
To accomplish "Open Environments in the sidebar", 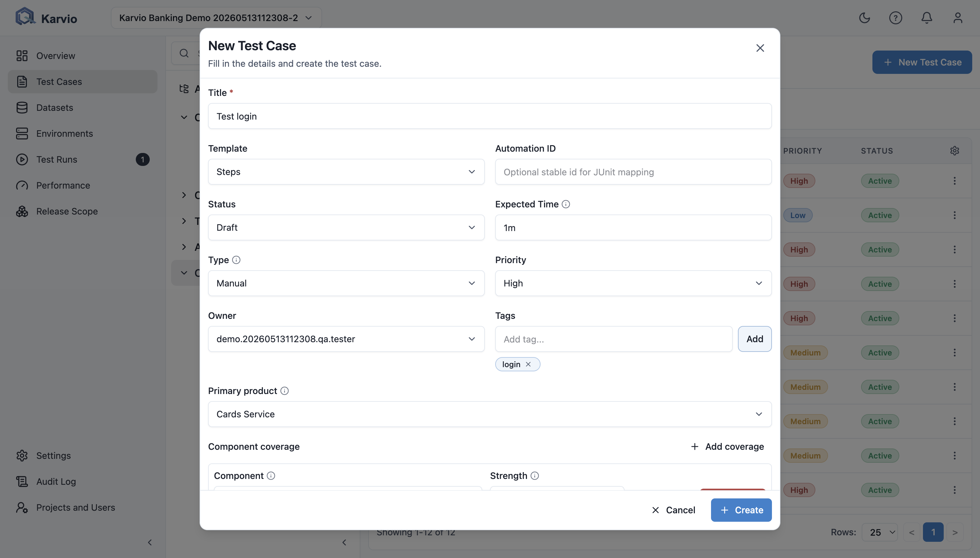I will [x=82, y=134].
